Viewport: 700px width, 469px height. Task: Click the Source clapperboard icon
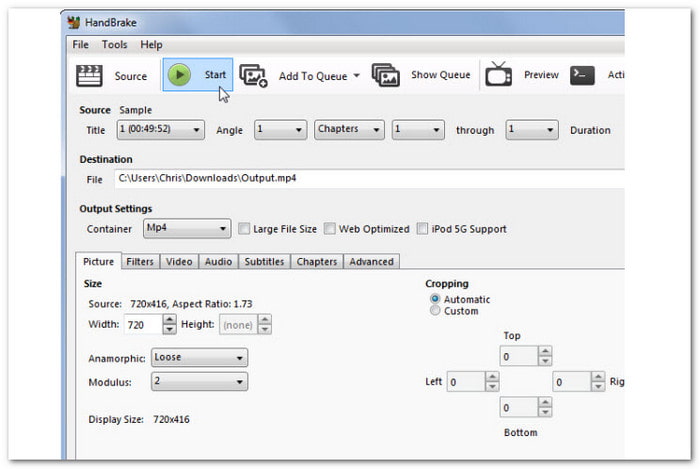pos(90,75)
